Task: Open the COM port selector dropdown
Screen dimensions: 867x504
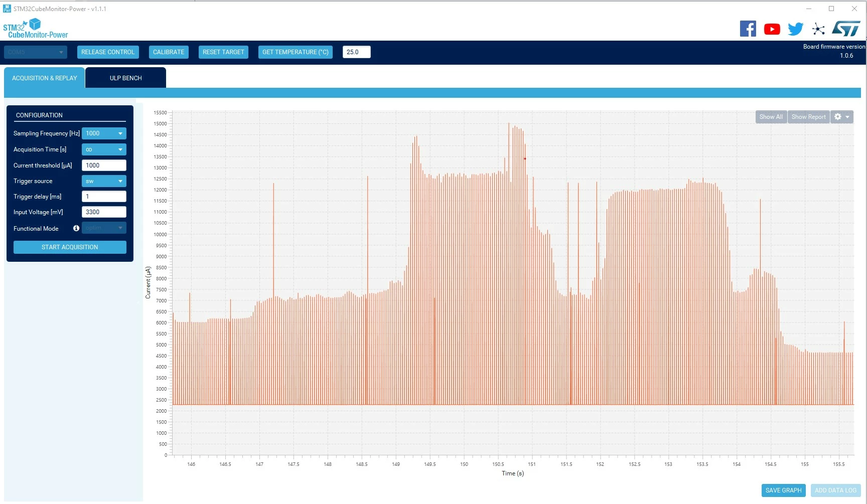Action: point(35,52)
